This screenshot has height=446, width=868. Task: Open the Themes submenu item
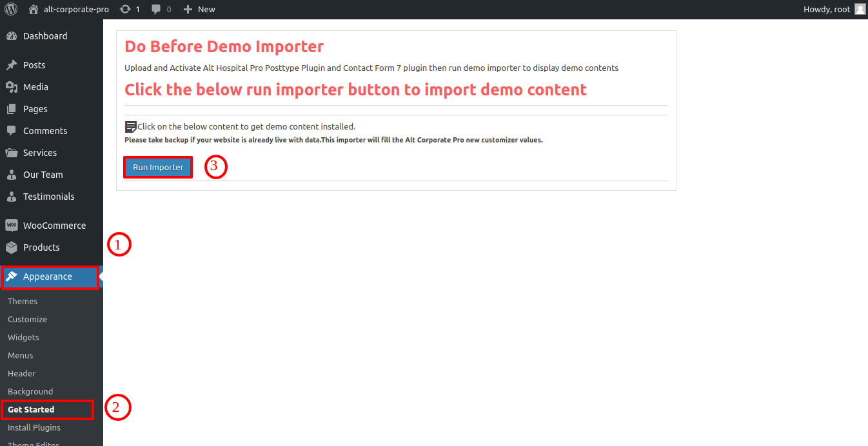[23, 302]
